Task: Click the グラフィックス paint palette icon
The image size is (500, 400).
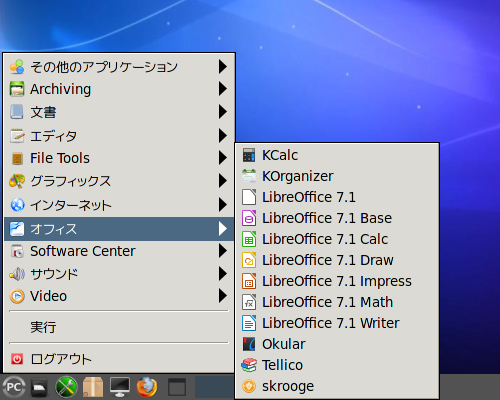Action: pyautogui.click(x=17, y=181)
